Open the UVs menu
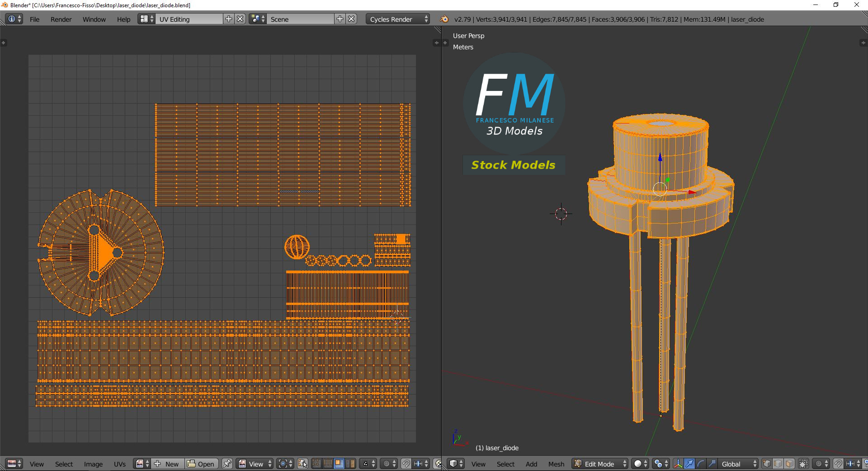This screenshot has width=868, height=471. point(120,464)
